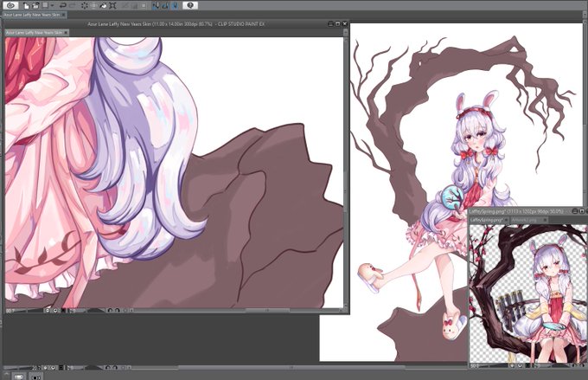Screen dimensions: 588x380
Task: Zoom out in the 80.7% floating window
Action: (48, 311)
